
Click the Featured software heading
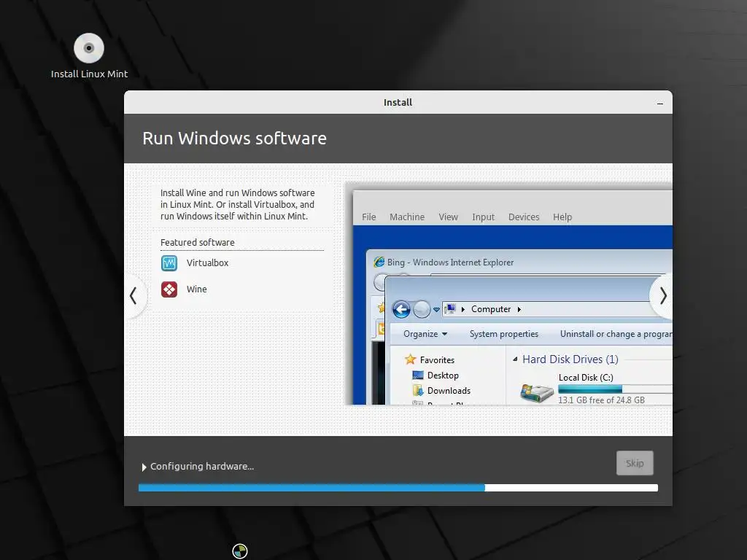(197, 242)
